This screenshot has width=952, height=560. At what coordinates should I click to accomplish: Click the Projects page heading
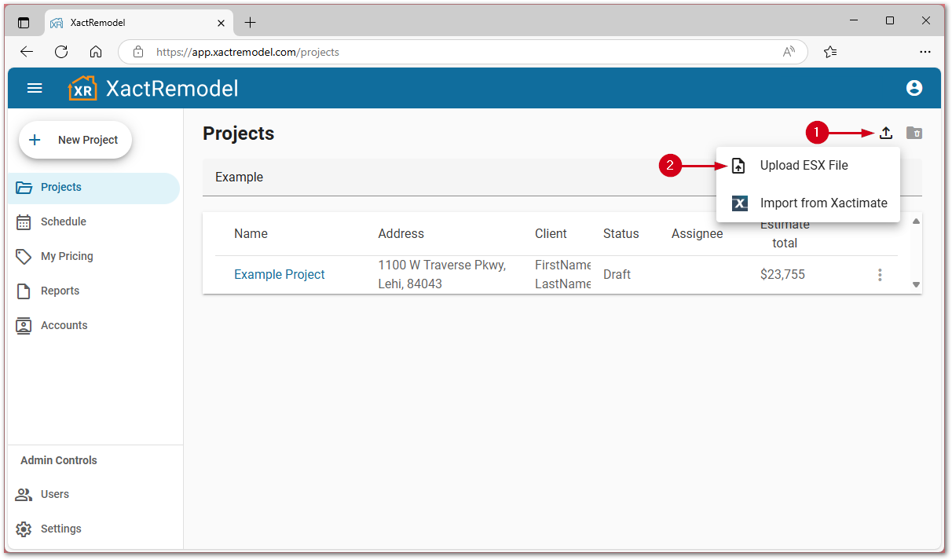238,134
